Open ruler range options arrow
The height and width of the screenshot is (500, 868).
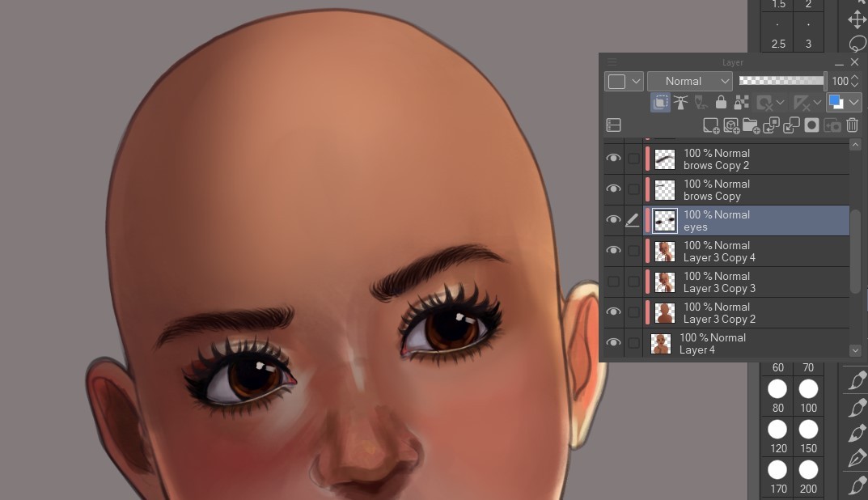coord(816,103)
